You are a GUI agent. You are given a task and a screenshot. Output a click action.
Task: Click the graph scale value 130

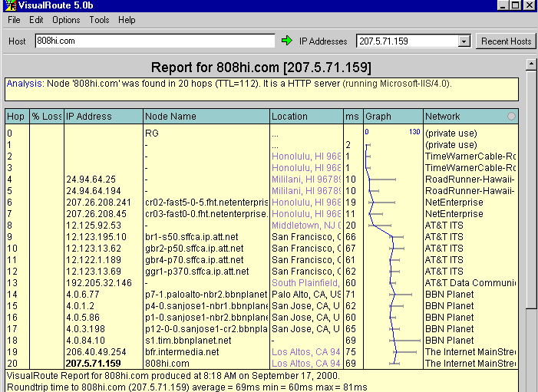(414, 132)
